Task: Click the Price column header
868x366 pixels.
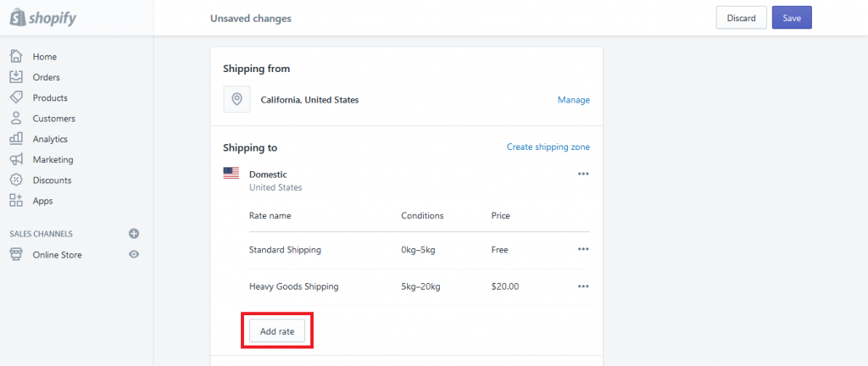Action: [x=500, y=216]
